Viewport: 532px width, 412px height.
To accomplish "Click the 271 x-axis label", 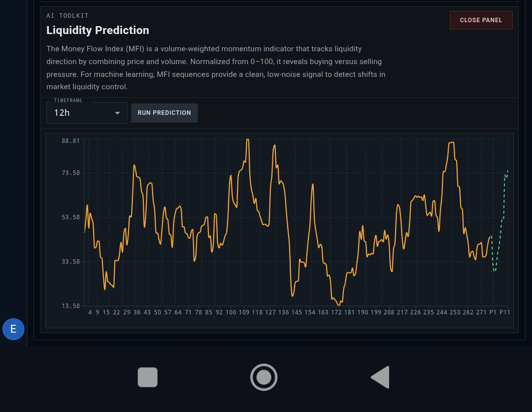I will [481, 312].
